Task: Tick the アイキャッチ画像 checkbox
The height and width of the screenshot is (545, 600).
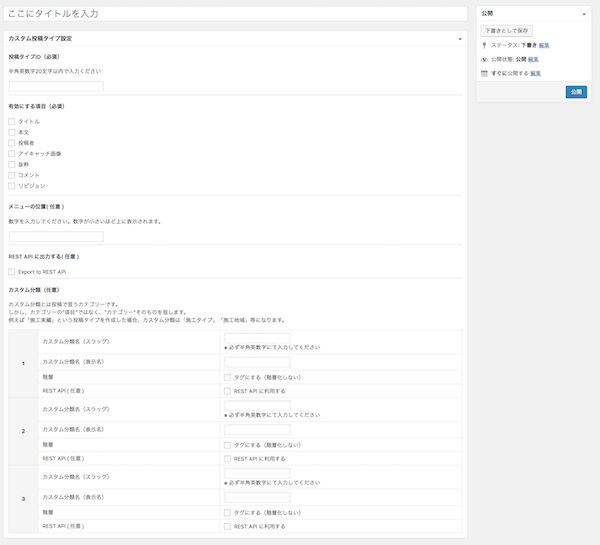Action: (x=12, y=153)
